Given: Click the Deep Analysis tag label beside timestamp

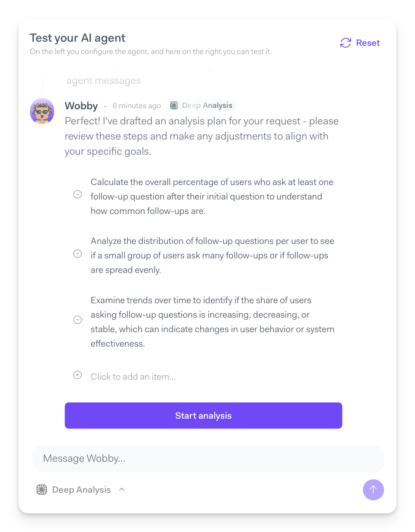Looking at the screenshot, I should pos(207,105).
